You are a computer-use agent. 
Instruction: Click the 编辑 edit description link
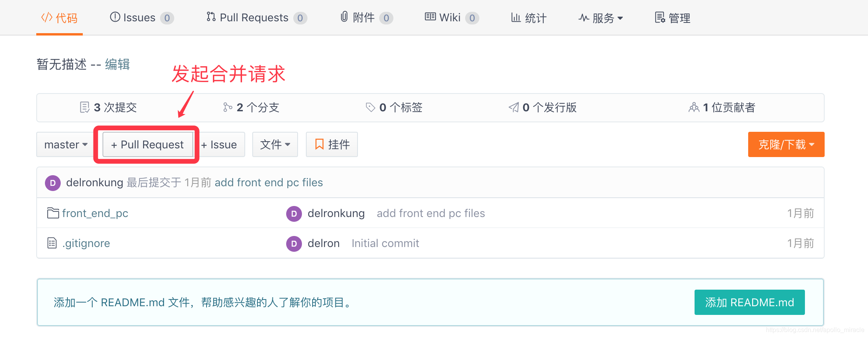[x=117, y=64]
